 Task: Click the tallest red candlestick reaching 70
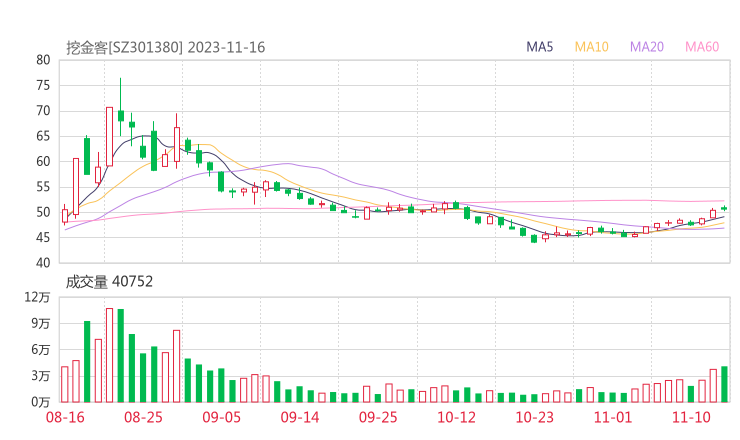tap(109, 136)
